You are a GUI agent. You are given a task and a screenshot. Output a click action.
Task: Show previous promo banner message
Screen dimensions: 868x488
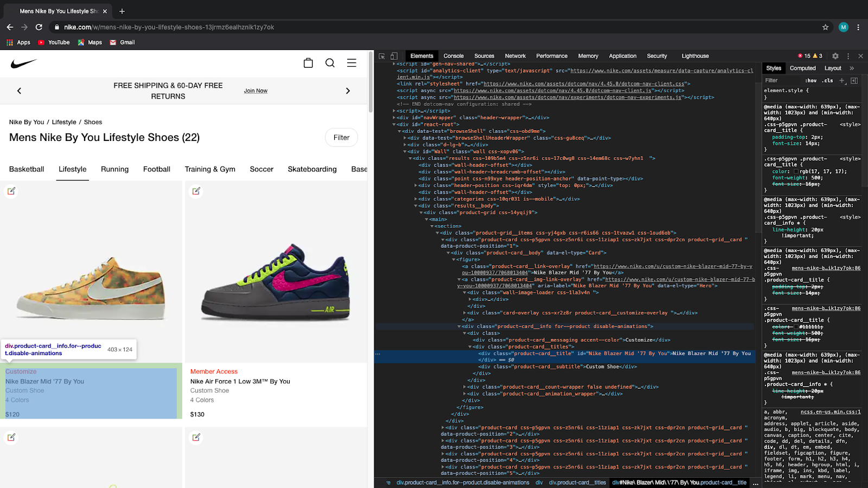pos(19,91)
